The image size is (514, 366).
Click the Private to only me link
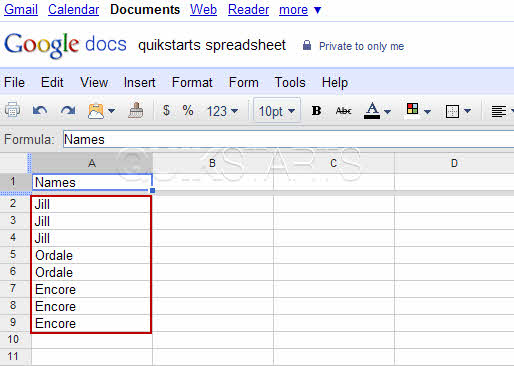pyautogui.click(x=361, y=46)
